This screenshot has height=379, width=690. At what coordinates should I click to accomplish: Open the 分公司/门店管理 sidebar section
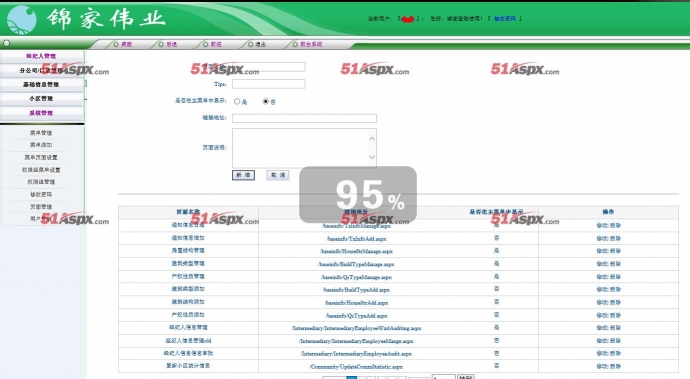[41, 70]
